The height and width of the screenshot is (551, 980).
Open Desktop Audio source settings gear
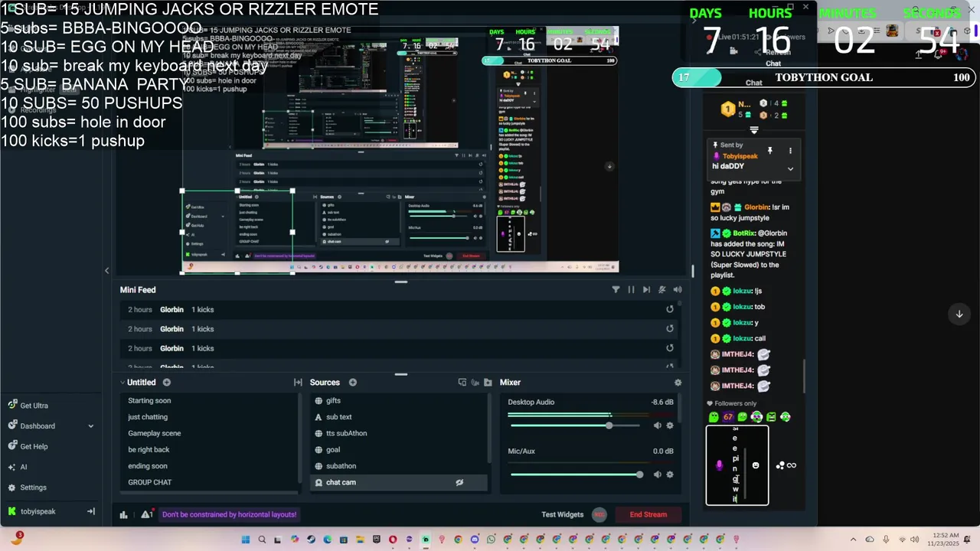670,425
